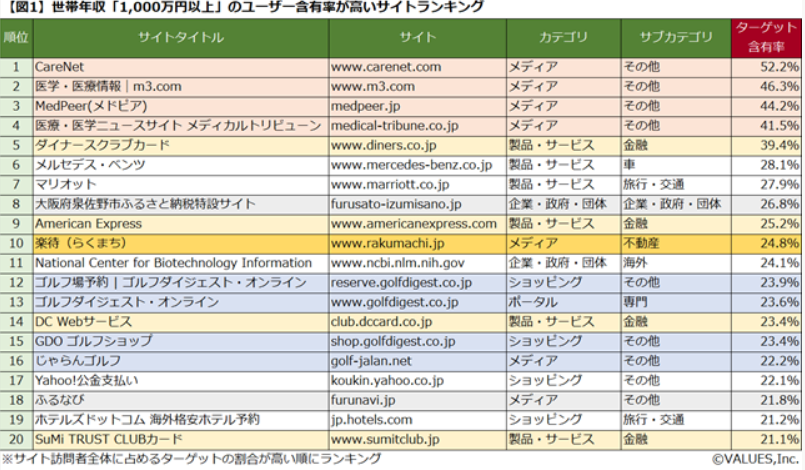The height and width of the screenshot is (470, 805).
Task: Click the サイトタイトル column header
Action: tap(181, 38)
